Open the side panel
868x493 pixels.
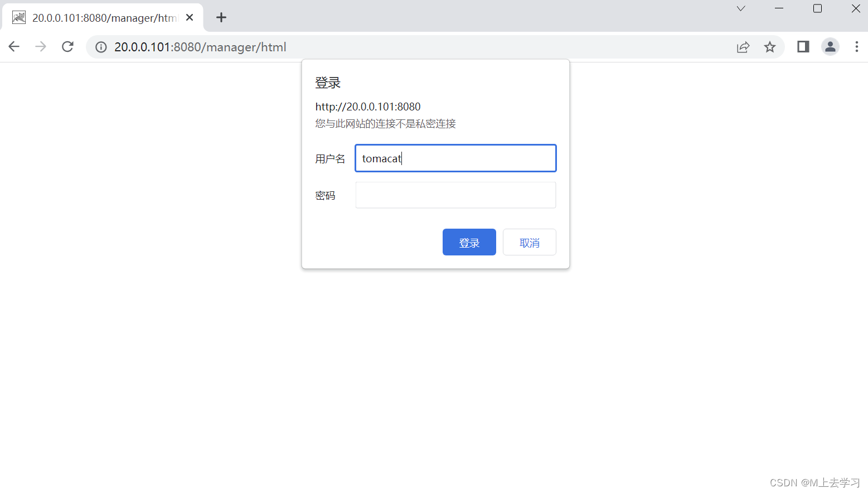tap(803, 47)
